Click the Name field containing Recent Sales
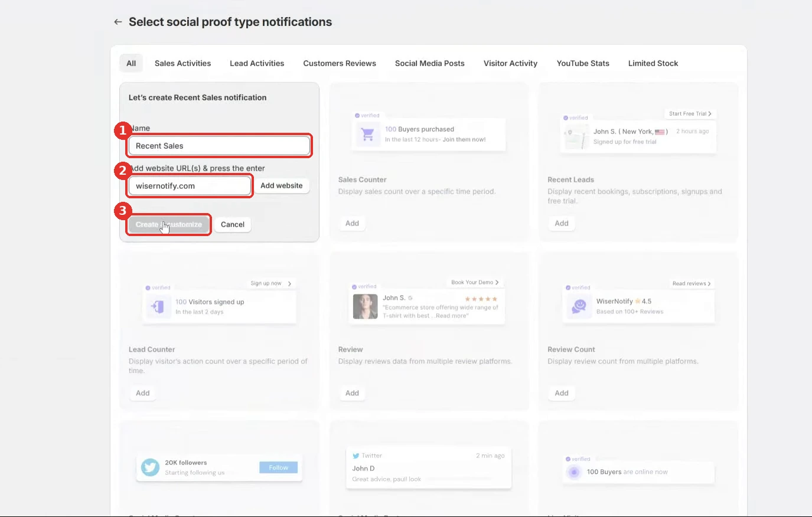Image resolution: width=812 pixels, height=517 pixels. [x=219, y=146]
